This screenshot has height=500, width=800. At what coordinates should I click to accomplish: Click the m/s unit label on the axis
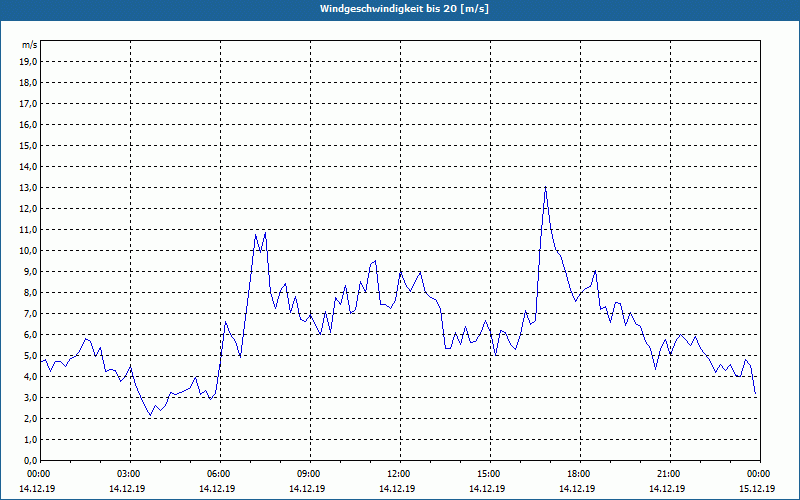point(30,45)
